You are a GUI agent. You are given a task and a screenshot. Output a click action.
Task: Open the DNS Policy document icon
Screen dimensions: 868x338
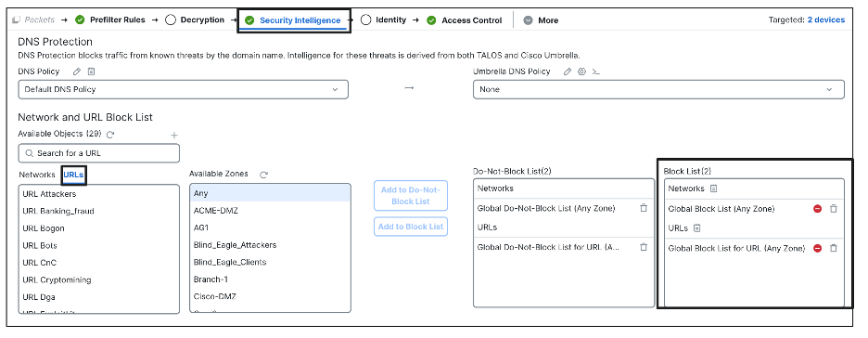[x=91, y=71]
